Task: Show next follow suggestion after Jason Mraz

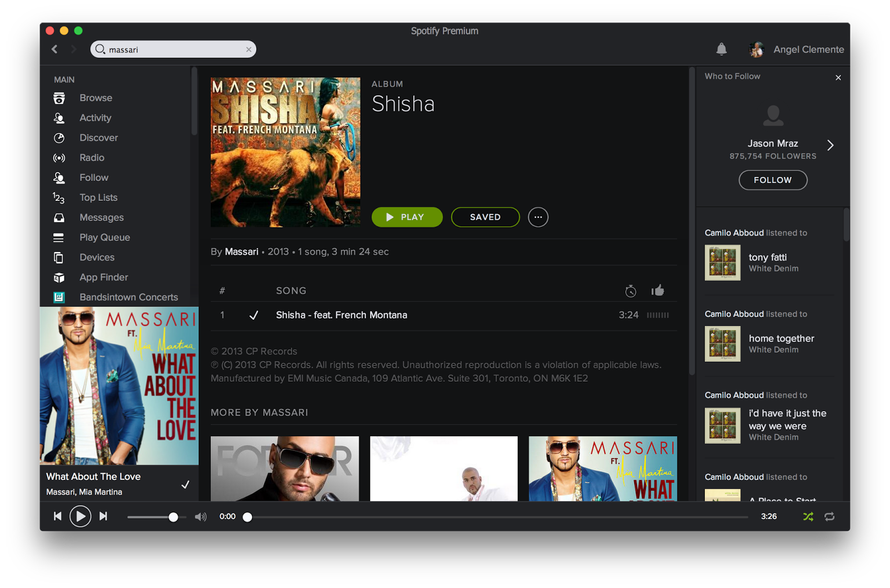Action: pyautogui.click(x=830, y=145)
